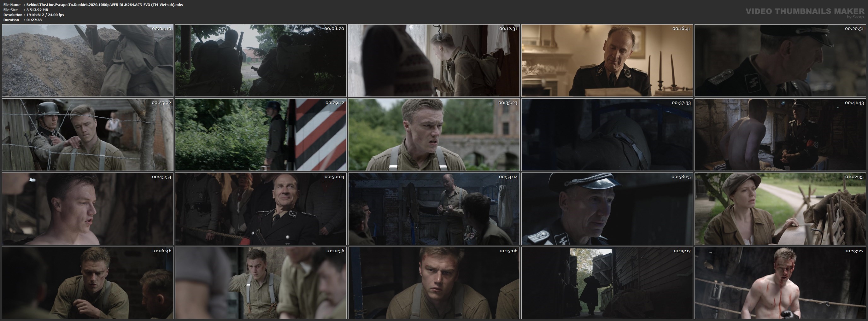Open the woman in cap thumbnail 01:02:35
Screen dimensions: 868x321
coord(780,209)
